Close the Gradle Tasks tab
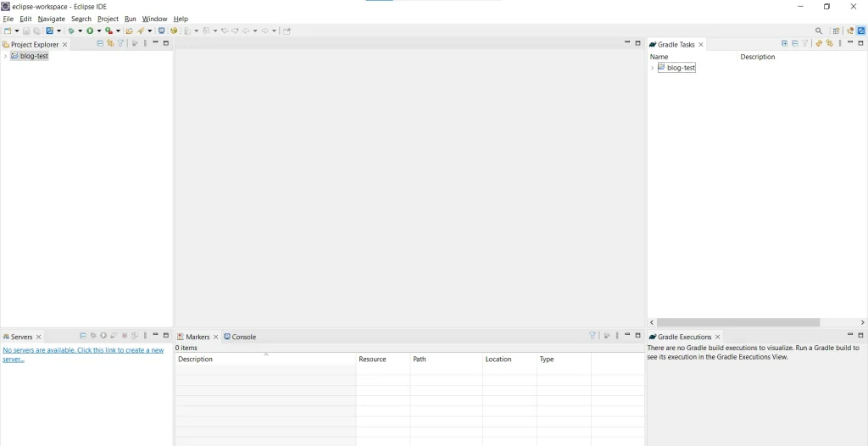Screen dimensions: 868x446 tap(701, 44)
